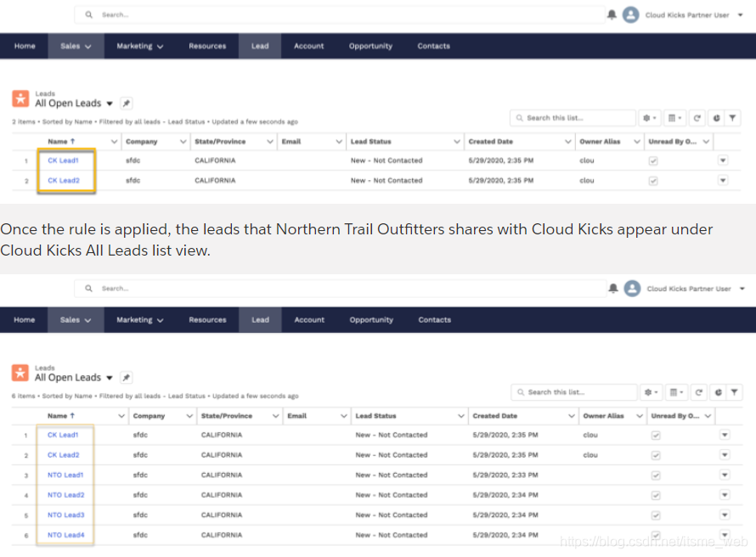
Task: Click the lower Search this list field
Action: 573,392
